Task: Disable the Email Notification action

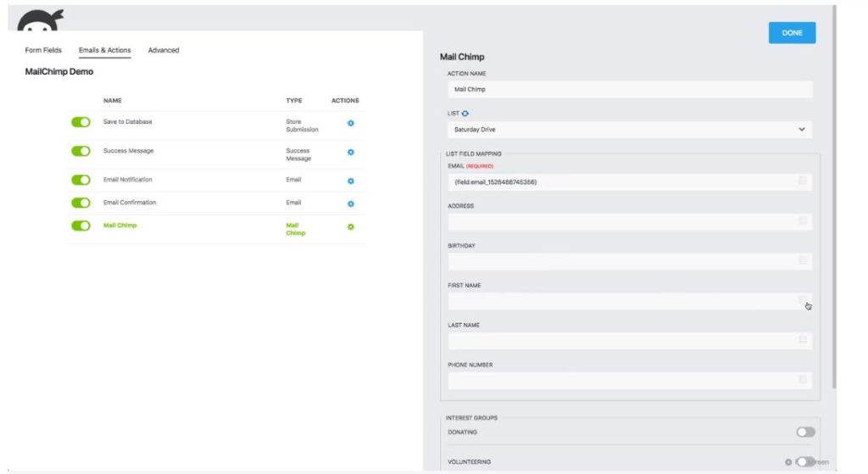Action: (81, 180)
